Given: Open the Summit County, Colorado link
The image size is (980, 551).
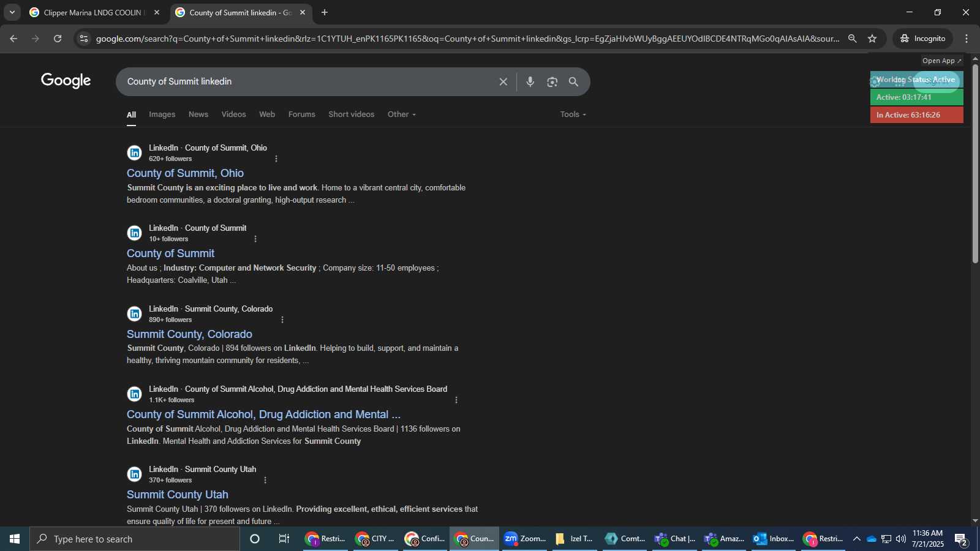Looking at the screenshot, I should click(x=189, y=334).
